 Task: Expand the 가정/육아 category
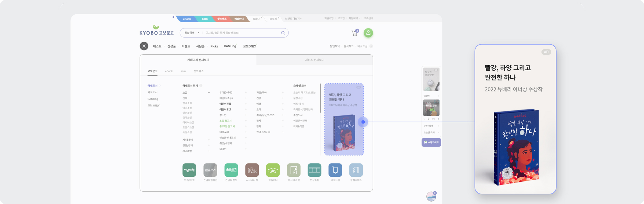(283, 93)
